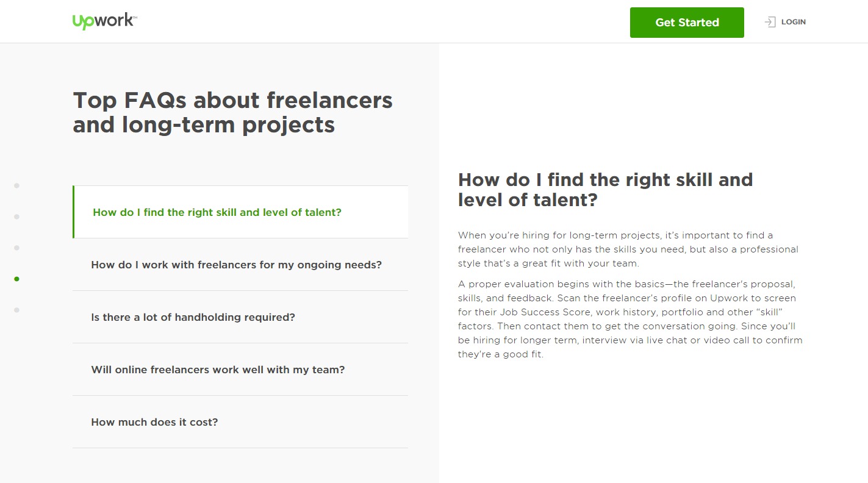Click the first paragraph of the answer
Viewport: 868px width, 483px height.
coord(628,249)
